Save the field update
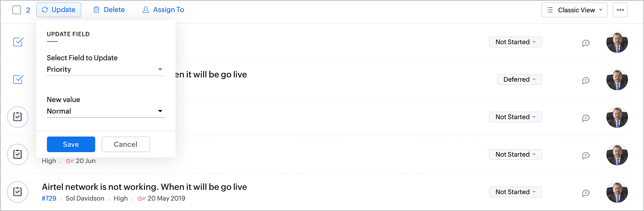The image size is (644, 211). coord(71,144)
